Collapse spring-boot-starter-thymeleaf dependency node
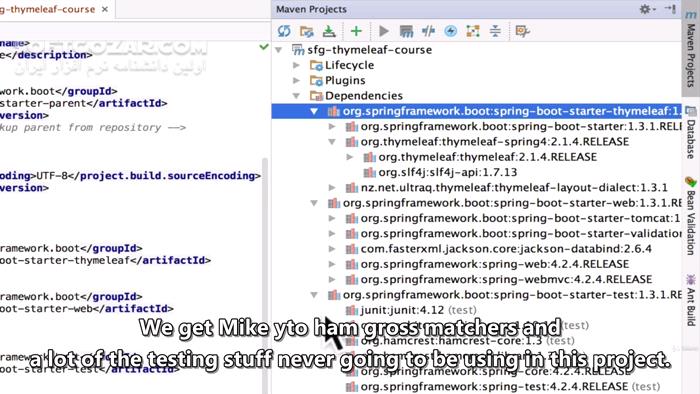700x394 pixels. (314, 111)
